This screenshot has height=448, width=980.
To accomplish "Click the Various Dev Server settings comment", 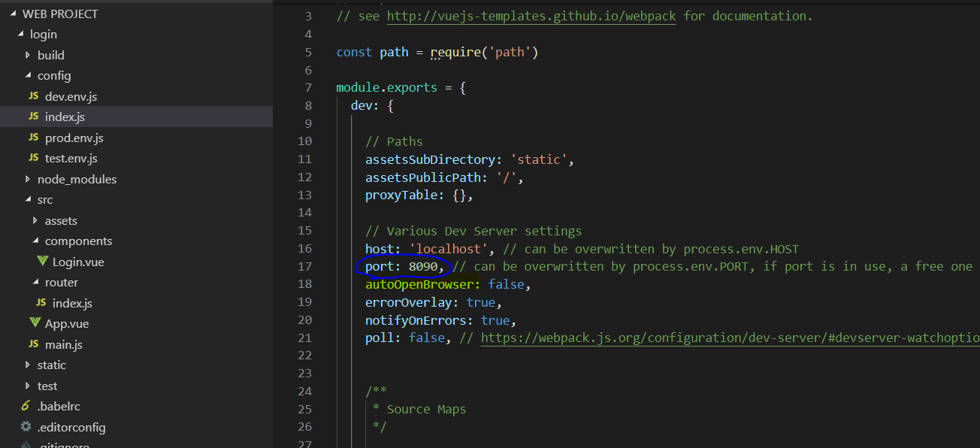I will pyautogui.click(x=473, y=231).
